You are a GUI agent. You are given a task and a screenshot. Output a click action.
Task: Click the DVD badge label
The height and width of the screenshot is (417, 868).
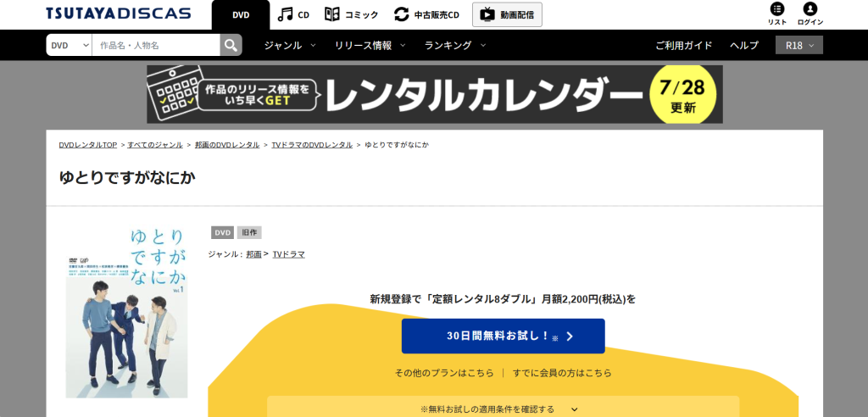(x=223, y=232)
